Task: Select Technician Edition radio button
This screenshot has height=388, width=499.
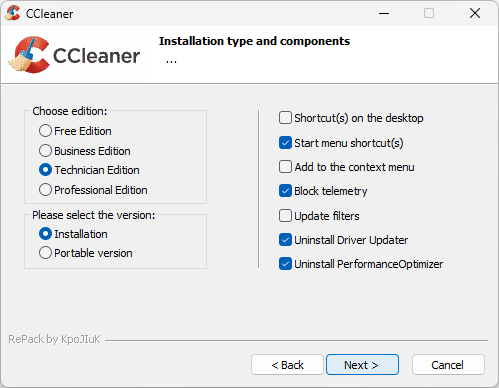Action: (45, 170)
